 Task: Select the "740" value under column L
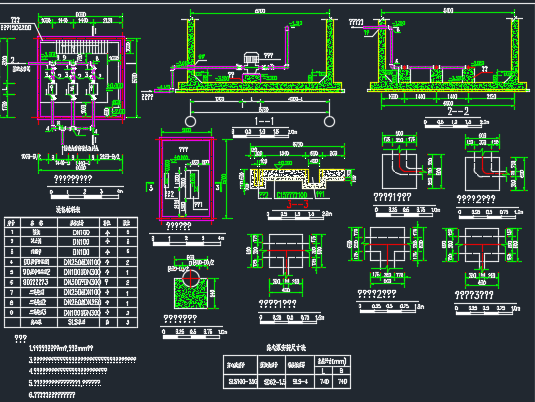pos(324,382)
